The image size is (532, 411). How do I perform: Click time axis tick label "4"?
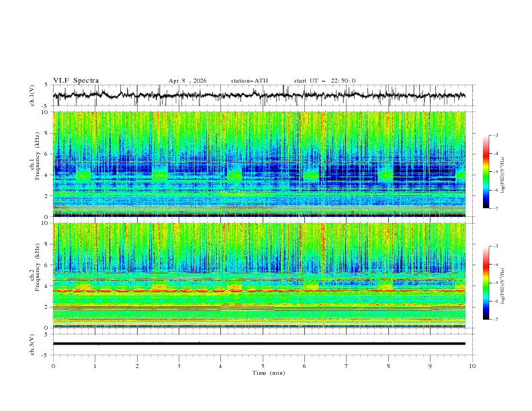[220, 366]
